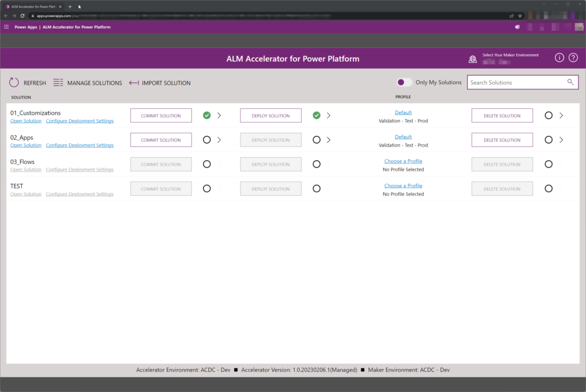Click Deploy Solution for 01_Customizations
Viewport: 586px width, 392px height.
tap(271, 116)
